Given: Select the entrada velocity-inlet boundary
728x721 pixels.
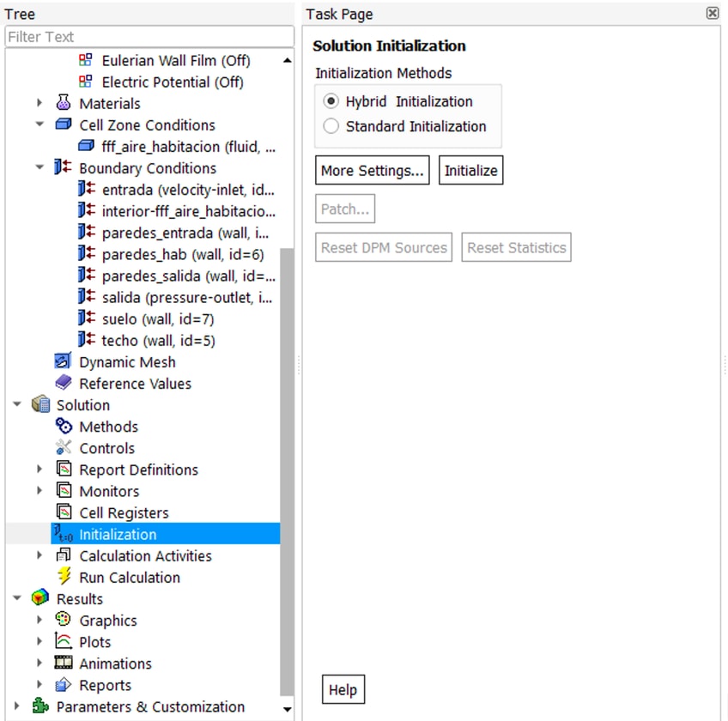Looking at the screenshot, I should point(187,190).
